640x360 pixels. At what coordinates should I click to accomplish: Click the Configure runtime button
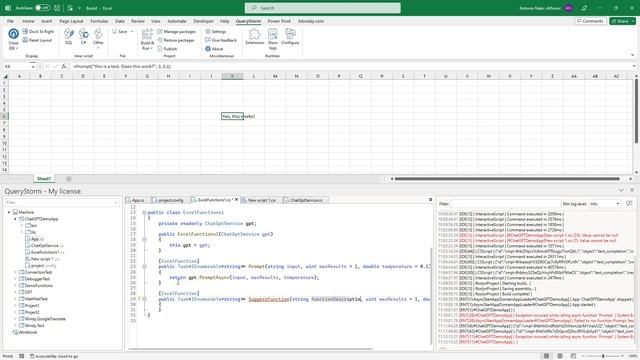290,37
